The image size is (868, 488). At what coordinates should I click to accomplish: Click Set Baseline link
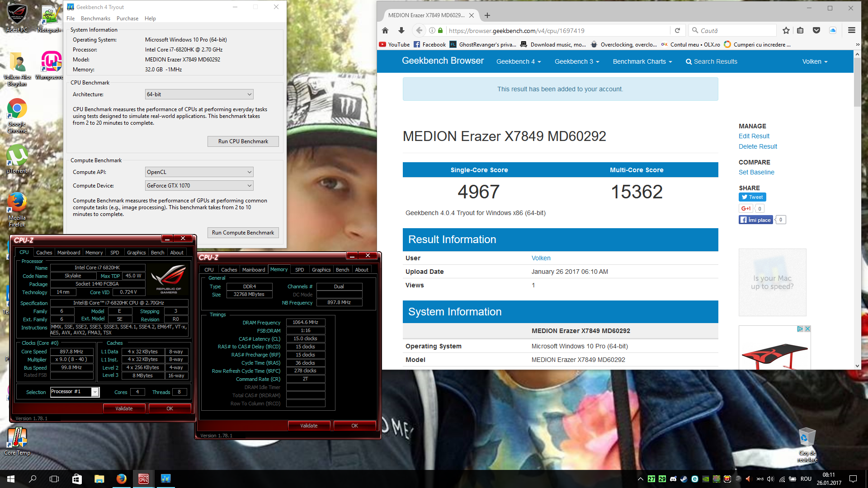756,172
